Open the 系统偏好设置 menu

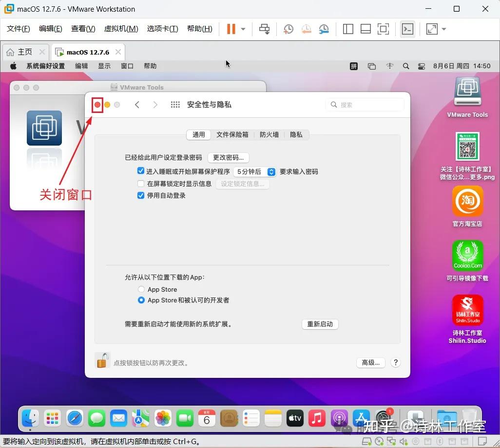tap(46, 66)
